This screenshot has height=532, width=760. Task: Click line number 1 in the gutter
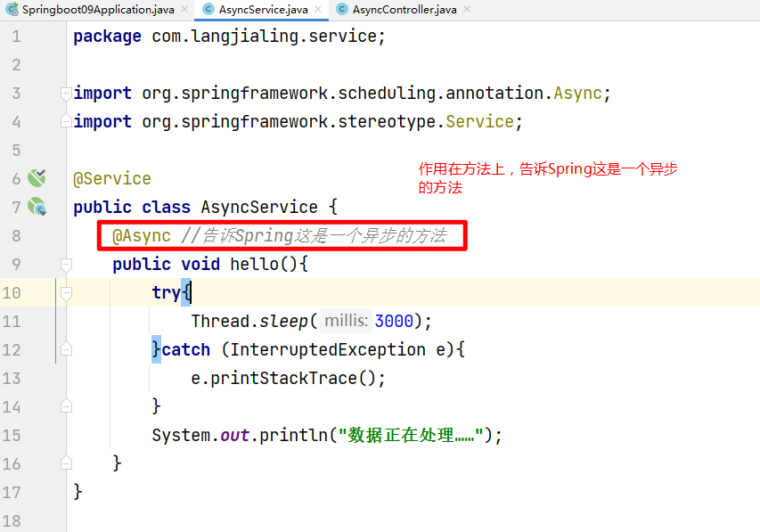[16, 37]
